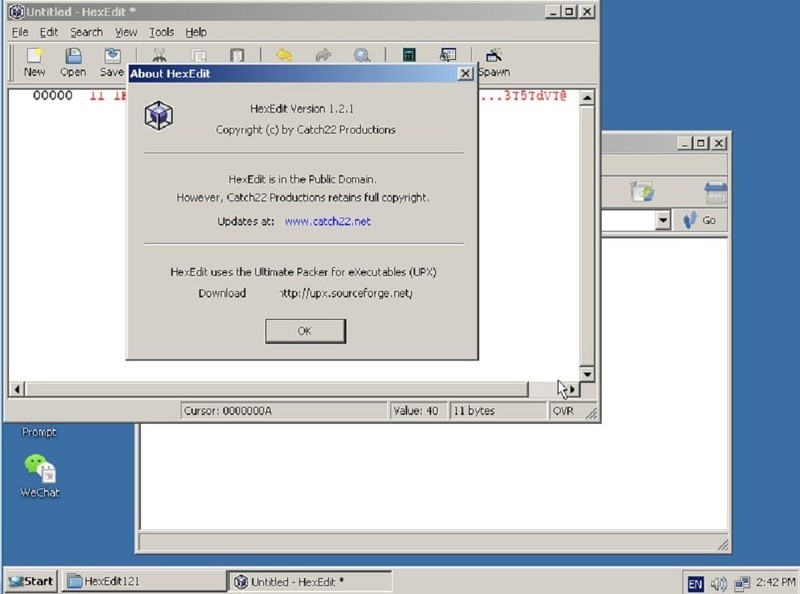
Task: Open the View menu
Action: (126, 32)
